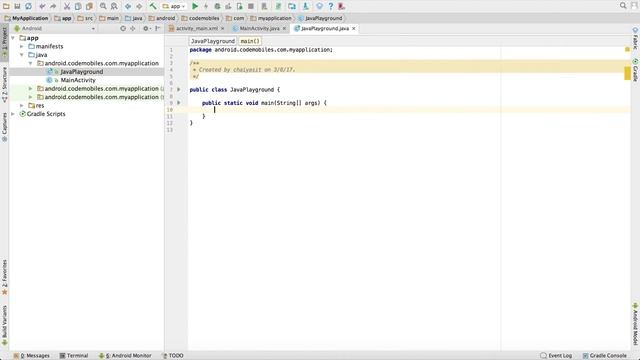Close the JavaPlayground.java tab
Image resolution: width=640 pixels, height=360 pixels.
coord(353,29)
